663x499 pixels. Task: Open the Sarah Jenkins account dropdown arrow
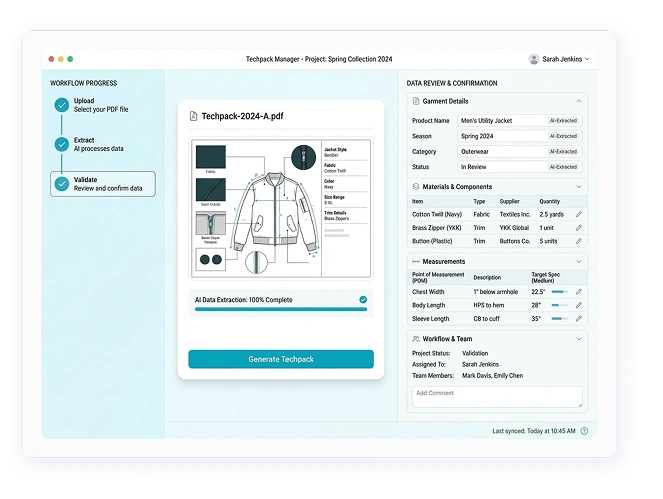587,59
